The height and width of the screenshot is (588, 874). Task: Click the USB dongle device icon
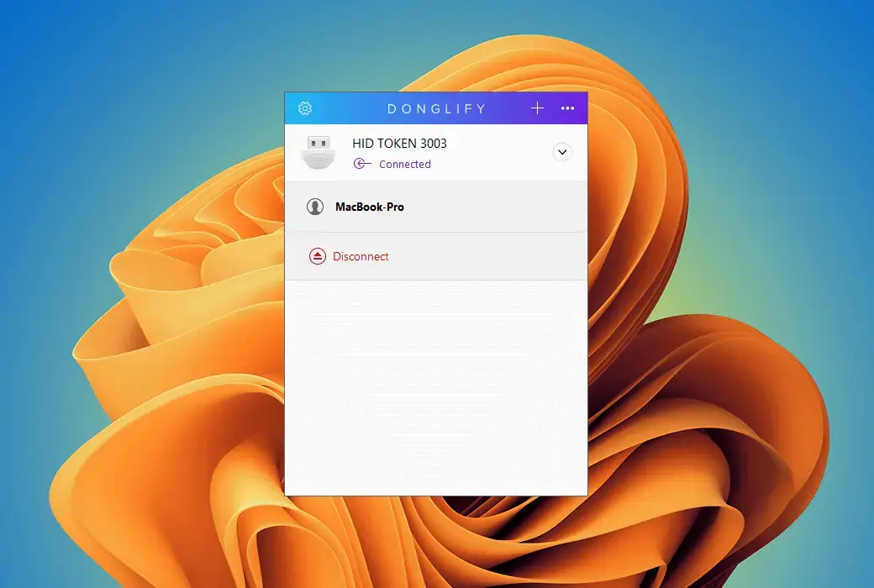[319, 151]
